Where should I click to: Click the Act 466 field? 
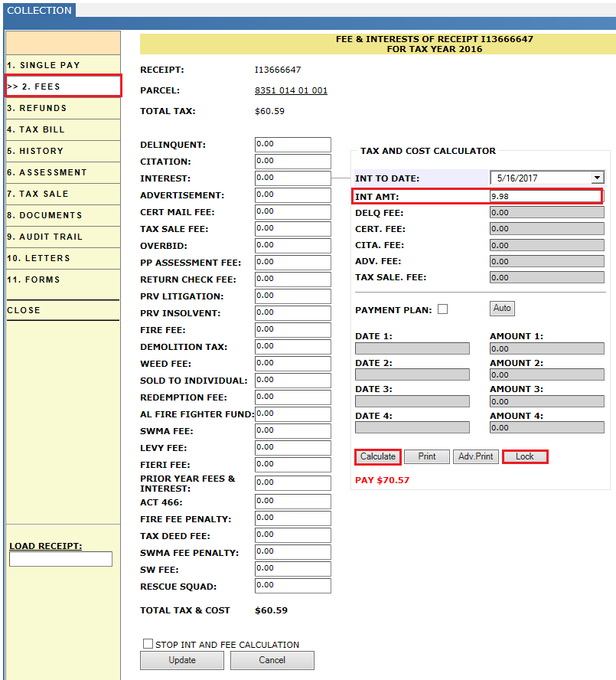point(292,502)
